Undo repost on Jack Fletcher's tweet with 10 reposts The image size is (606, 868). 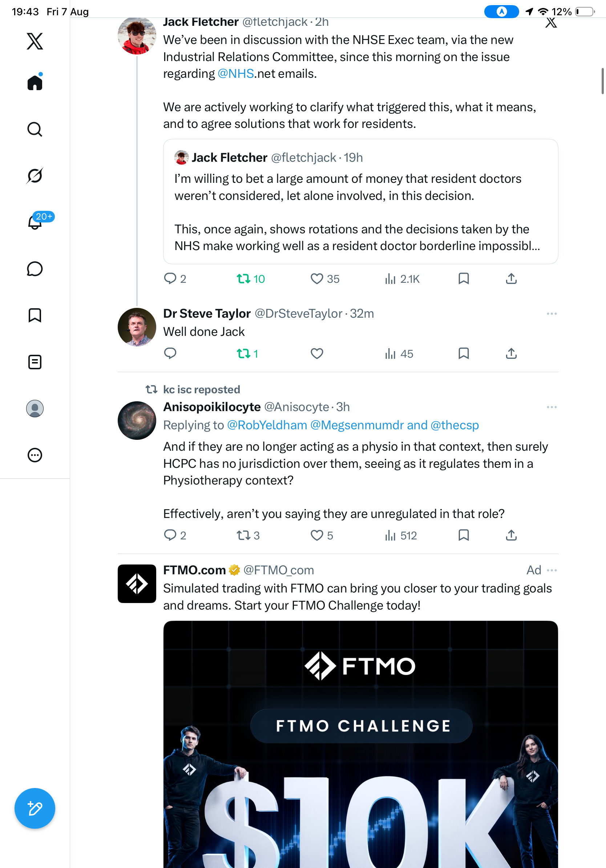click(x=250, y=279)
